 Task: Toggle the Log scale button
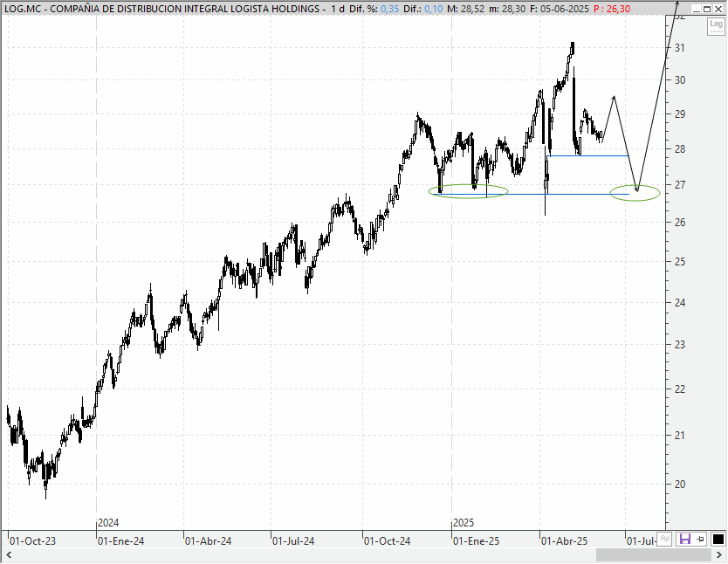tap(716, 26)
